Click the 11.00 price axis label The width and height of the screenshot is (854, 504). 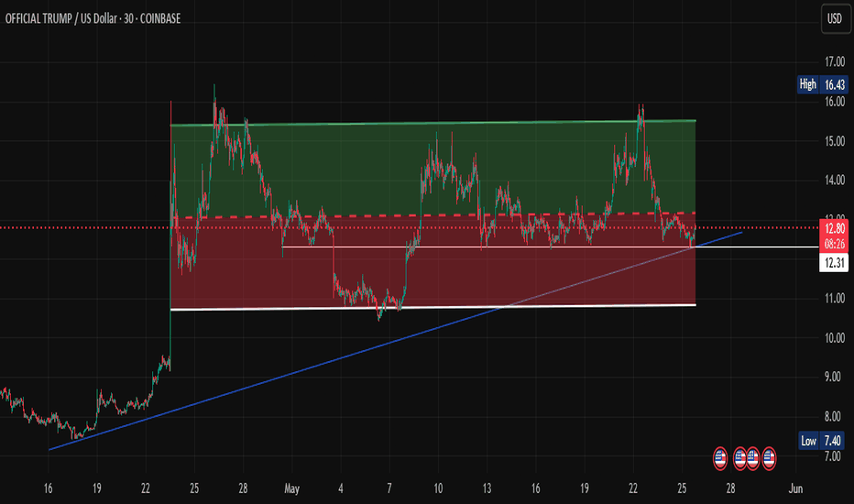[x=835, y=298]
